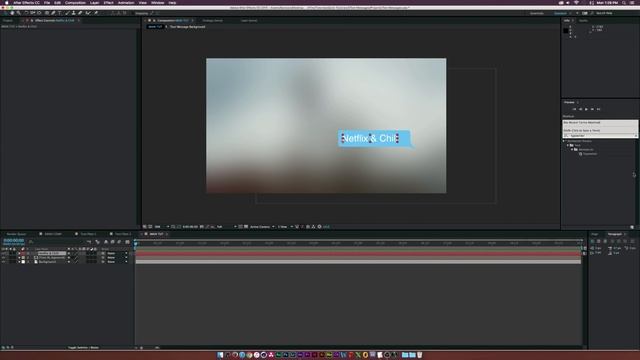Viewport: 640px width, 360px height.
Task: Open Parent dropdown for Netflix & Chill layer
Action: point(117,253)
